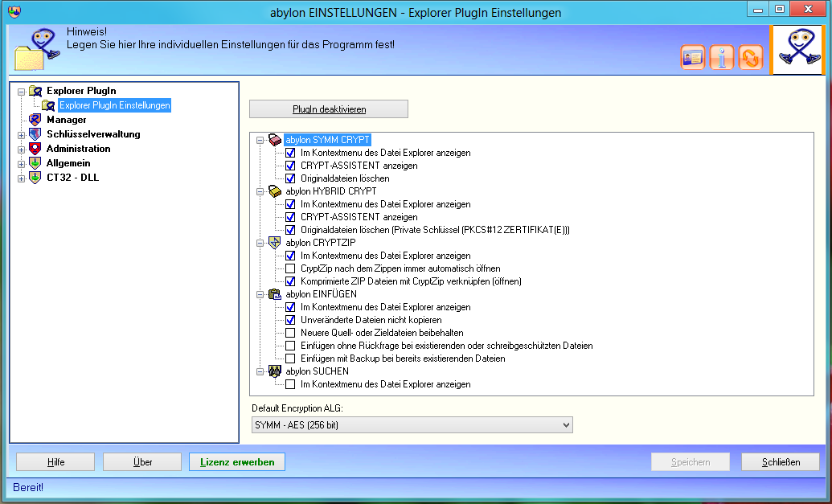Select Explorer PlugIn Einstellungen tree item
This screenshot has width=832, height=504.
115,105
